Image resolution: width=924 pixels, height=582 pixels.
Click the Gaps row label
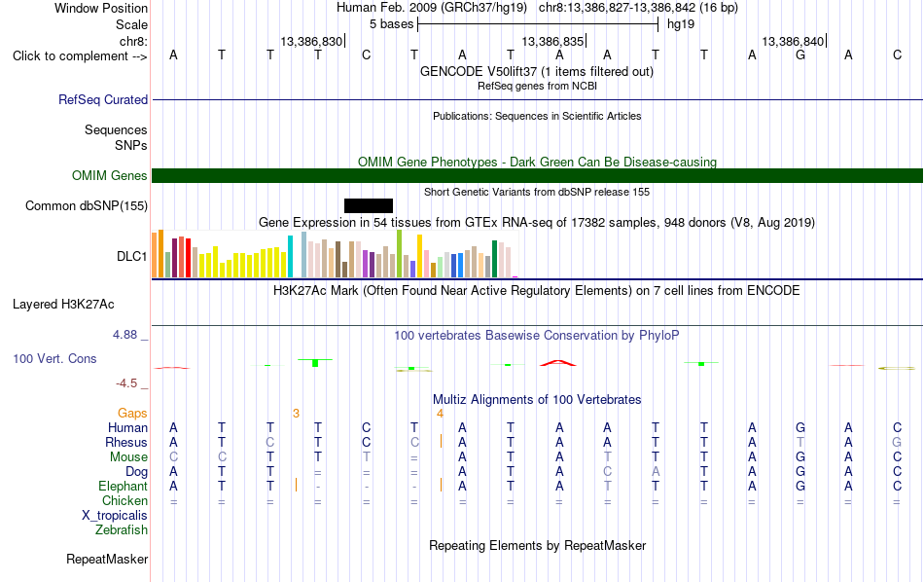click(x=132, y=413)
